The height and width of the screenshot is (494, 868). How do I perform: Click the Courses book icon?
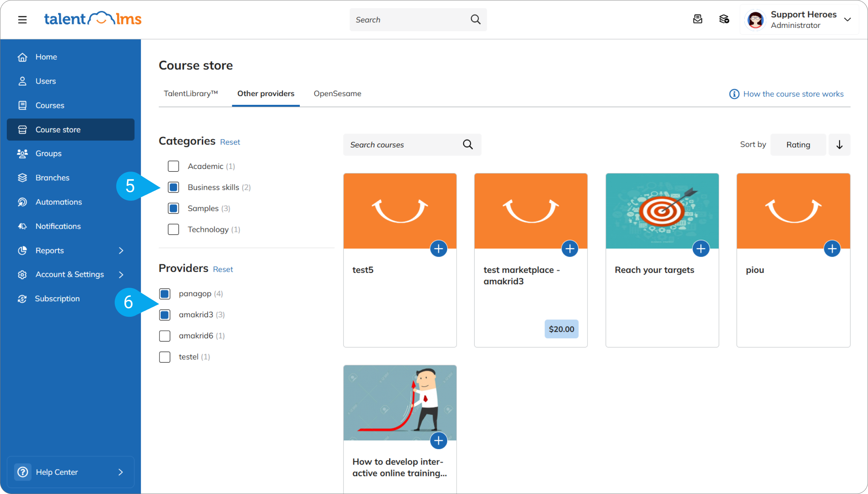(x=22, y=105)
